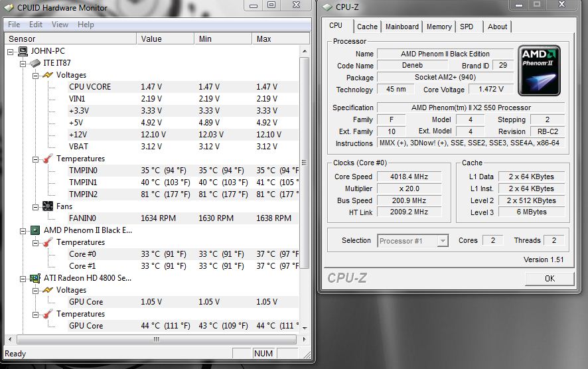Click the Sensor column header
Viewport: 588px width, 369px height.
tap(70, 38)
